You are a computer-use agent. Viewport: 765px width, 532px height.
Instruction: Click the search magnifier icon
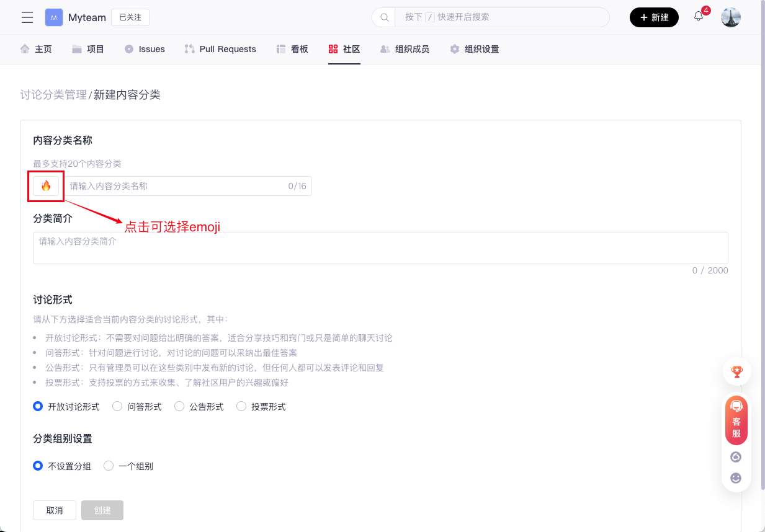click(384, 17)
